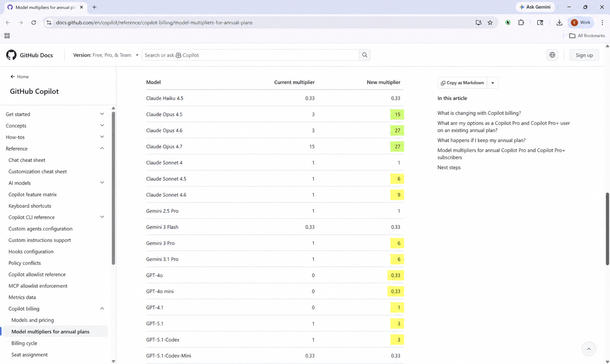Click the highlighted 9 for Claude Sonnet 4.6

point(397,195)
